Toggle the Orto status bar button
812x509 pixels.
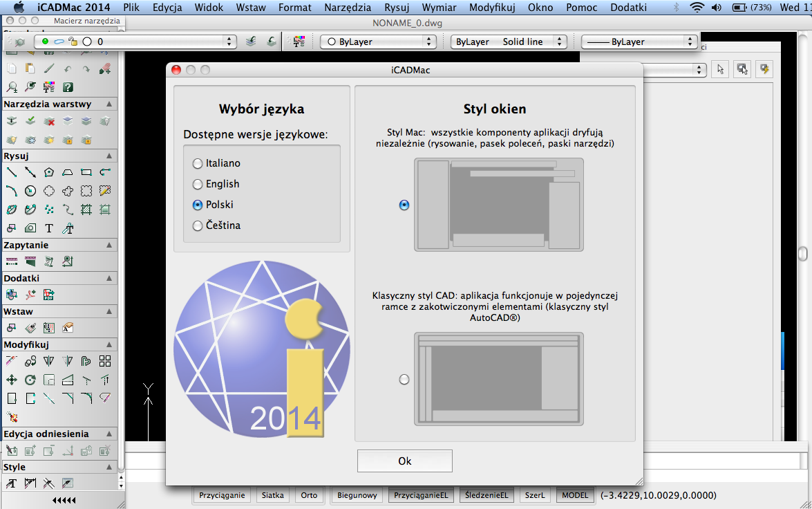[309, 495]
